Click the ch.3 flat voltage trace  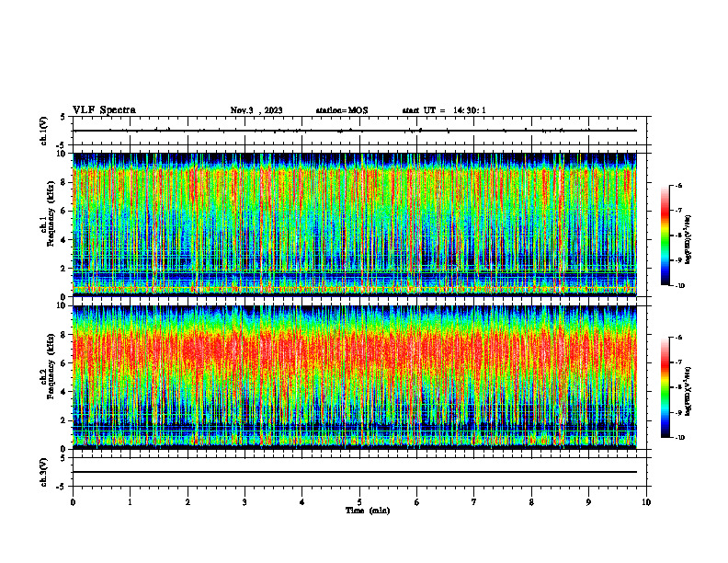click(355, 472)
